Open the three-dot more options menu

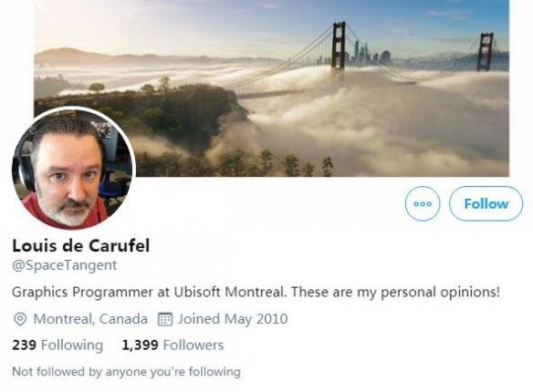423,203
